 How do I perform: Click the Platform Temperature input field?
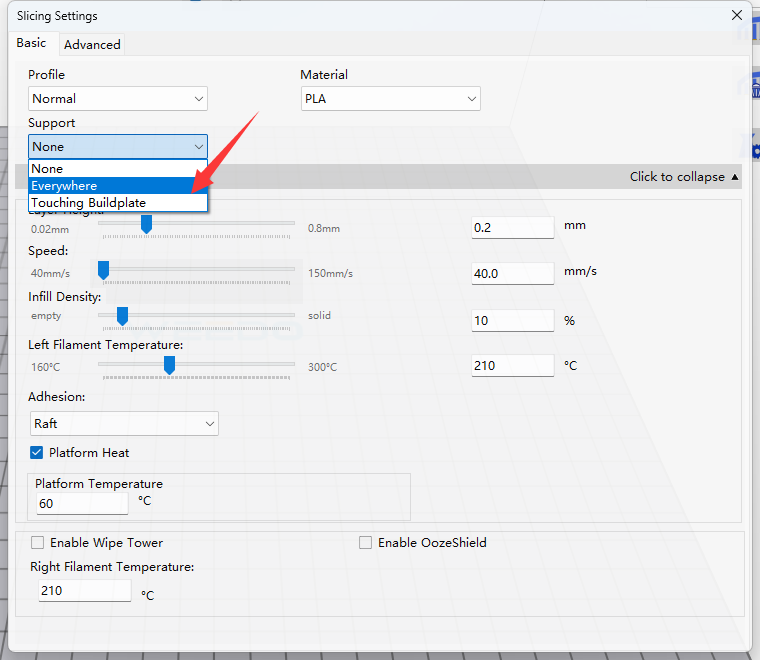tap(83, 504)
